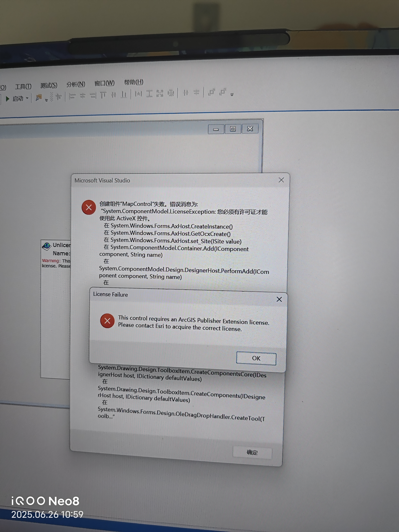399x532 pixels.
Task: Click the send to back icon
Action: coord(223,92)
